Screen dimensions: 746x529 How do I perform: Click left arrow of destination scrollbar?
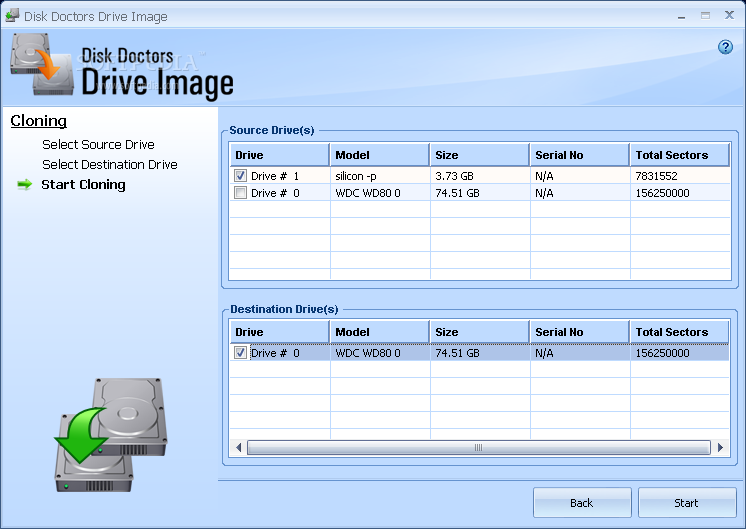[239, 447]
